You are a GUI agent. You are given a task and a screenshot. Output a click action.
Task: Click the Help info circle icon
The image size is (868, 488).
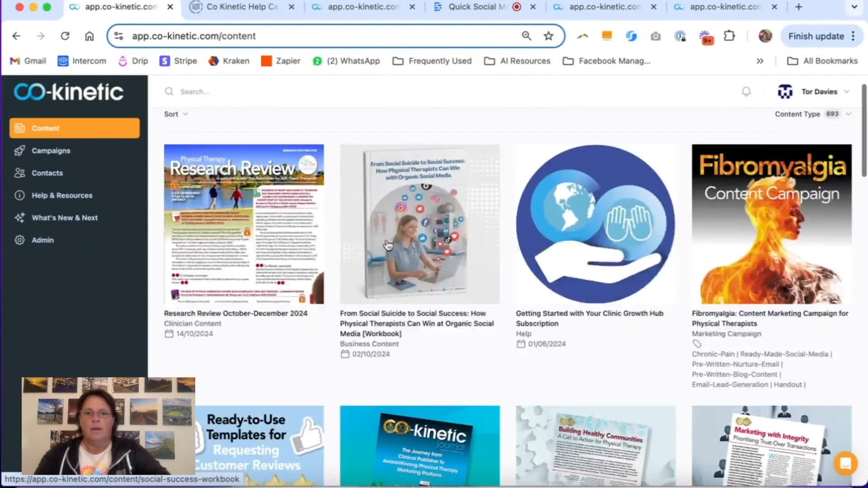pos(19,195)
